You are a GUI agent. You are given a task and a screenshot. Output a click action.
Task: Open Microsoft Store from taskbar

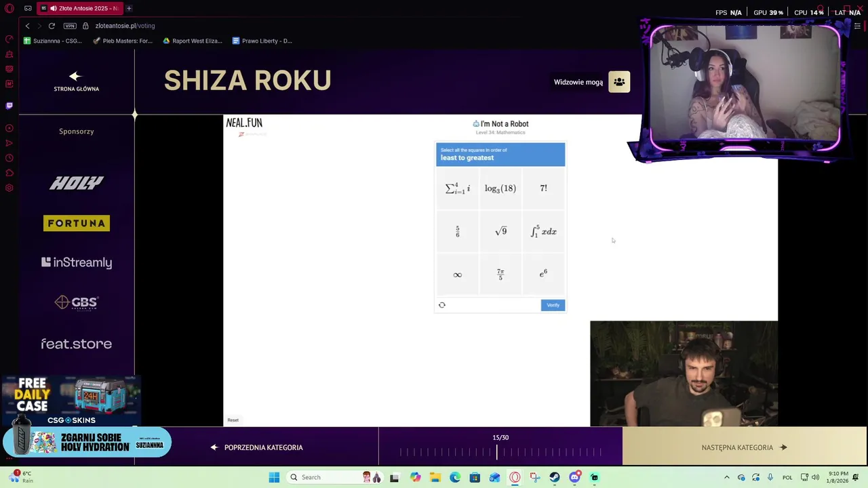(475, 477)
